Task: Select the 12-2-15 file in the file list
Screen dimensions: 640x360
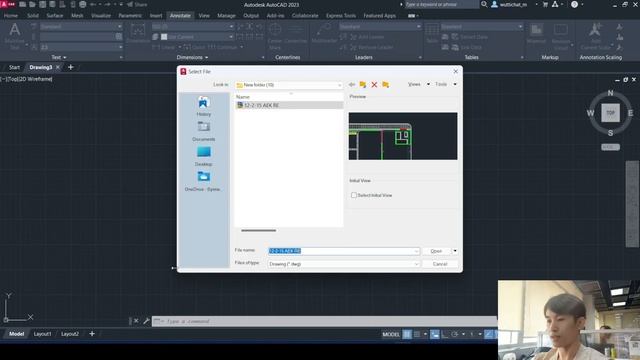Action: [289, 105]
